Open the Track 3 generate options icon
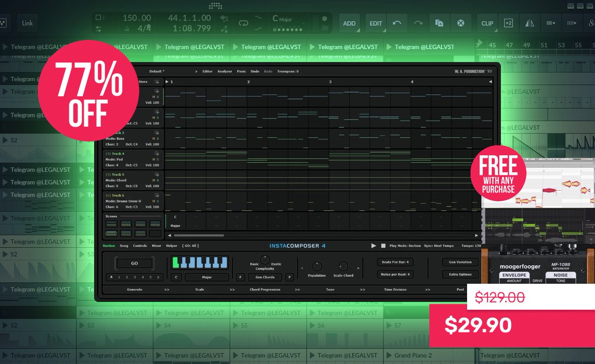The image size is (595, 364). tap(157, 133)
